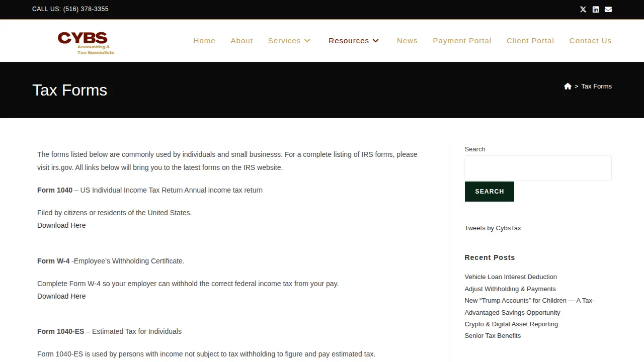644x362 pixels.
Task: Open the News menu item
Action: click(407, 41)
